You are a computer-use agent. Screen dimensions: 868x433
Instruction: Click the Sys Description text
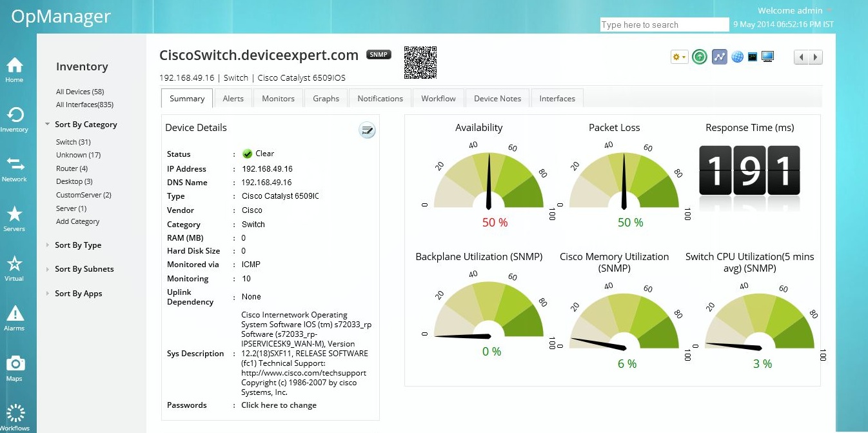[x=306, y=354]
